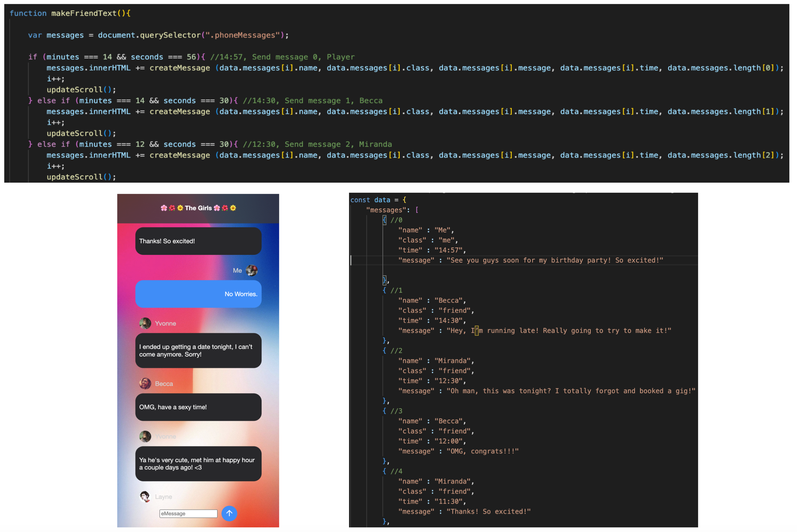Image resolution: width=797 pixels, height=532 pixels.
Task: Click the highlighted apostrophe in I'm running late
Action: coord(476,331)
